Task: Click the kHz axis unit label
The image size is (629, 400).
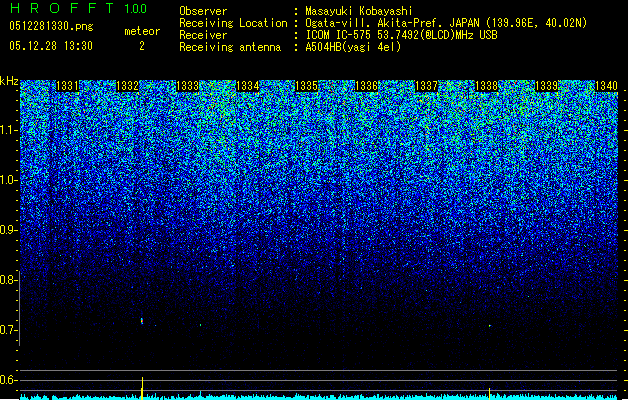Action: coord(9,81)
